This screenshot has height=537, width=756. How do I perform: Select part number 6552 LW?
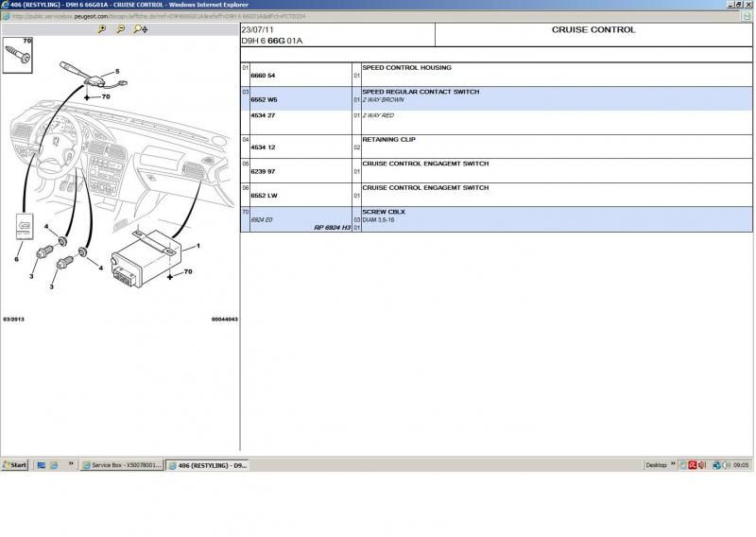264,196
